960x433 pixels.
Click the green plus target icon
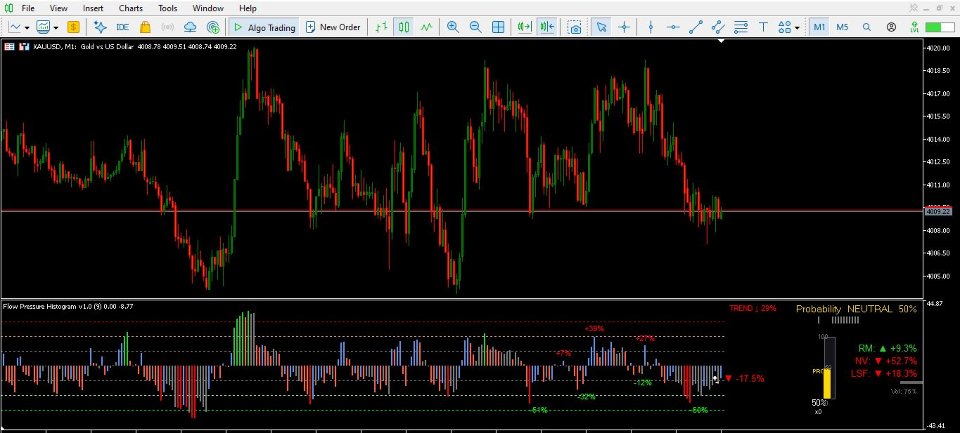click(213, 28)
